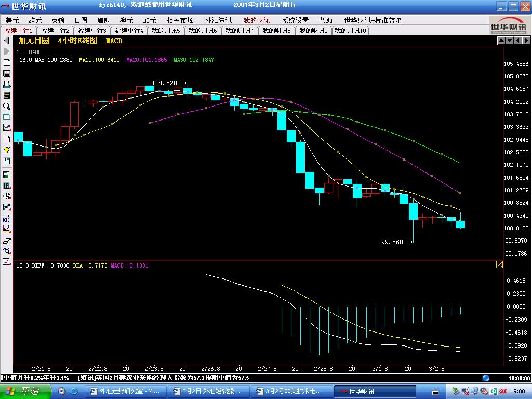532x399 pixels.
Task: Click the blank new page icon
Action: pos(6,63)
